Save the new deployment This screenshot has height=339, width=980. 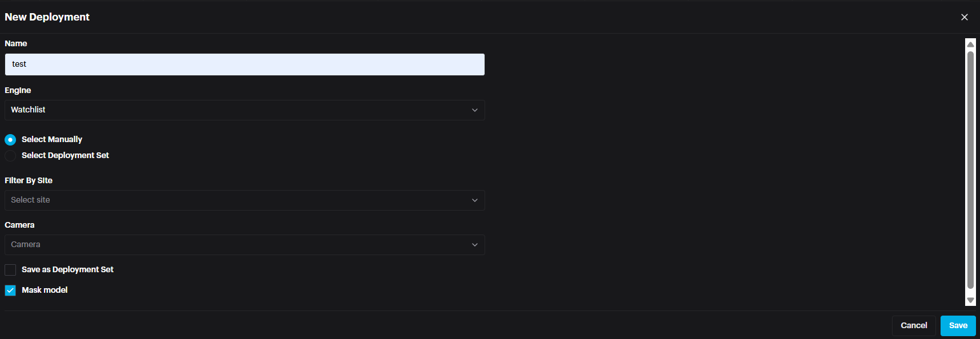click(958, 326)
